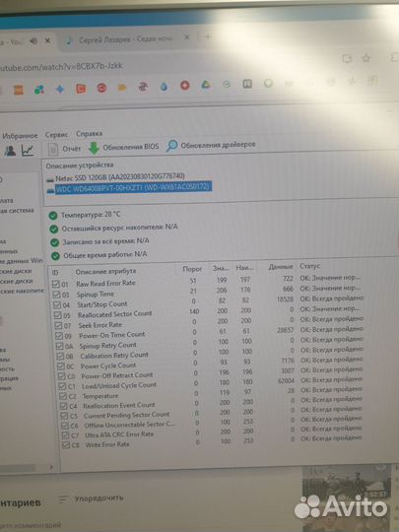Click the Описание атрибута column header
This screenshot has height=532, width=399.
point(105,272)
